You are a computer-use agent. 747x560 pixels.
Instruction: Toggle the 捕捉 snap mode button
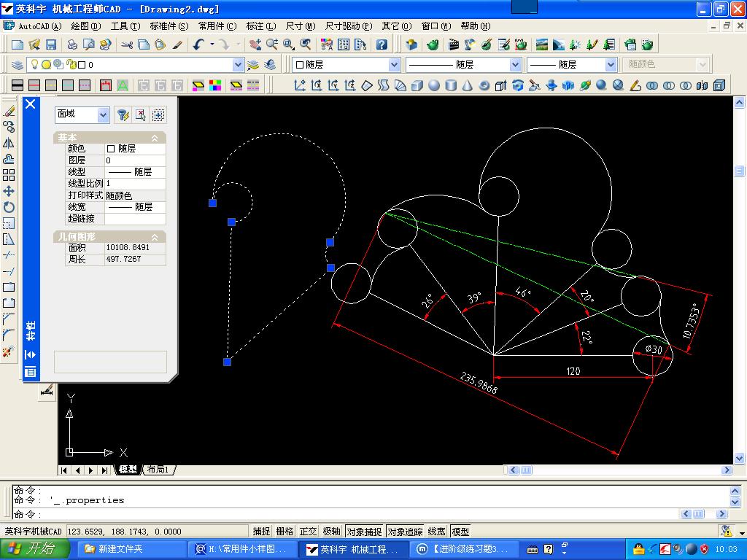pyautogui.click(x=261, y=532)
